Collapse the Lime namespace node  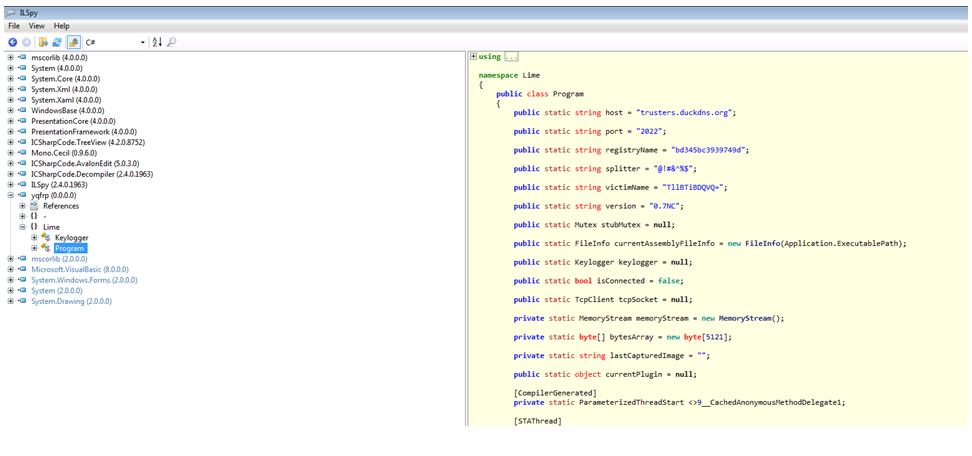22,227
